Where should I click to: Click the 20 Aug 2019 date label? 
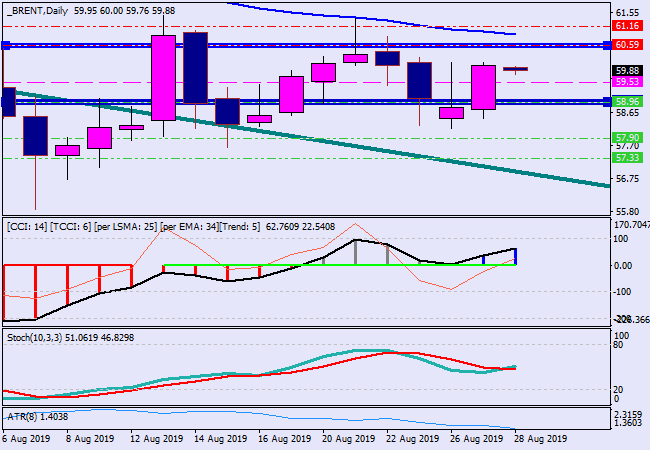coord(347,438)
